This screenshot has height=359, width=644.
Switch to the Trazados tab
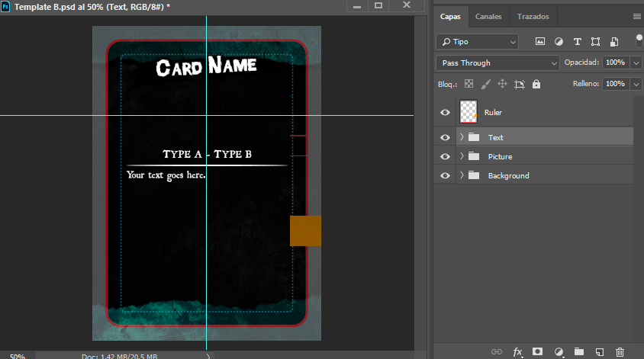533,17
